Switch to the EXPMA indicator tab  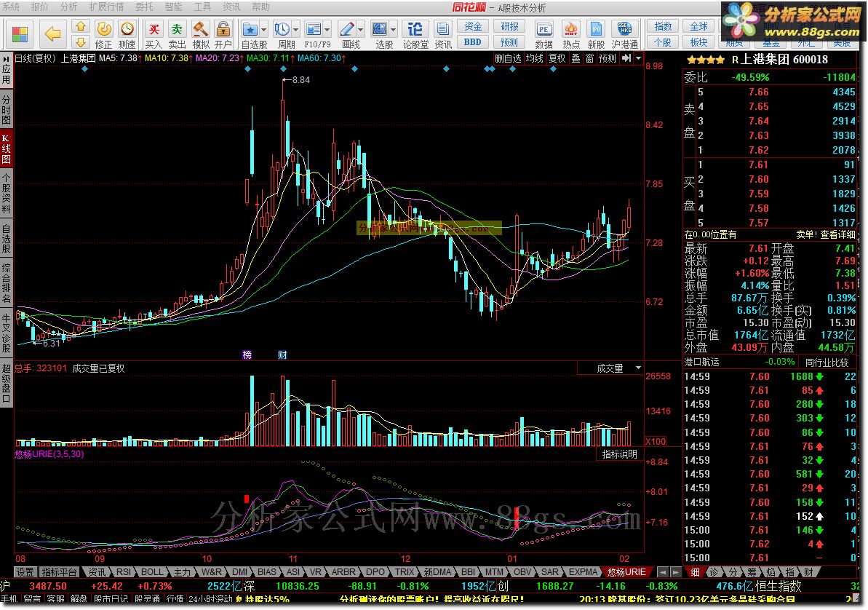(x=583, y=571)
